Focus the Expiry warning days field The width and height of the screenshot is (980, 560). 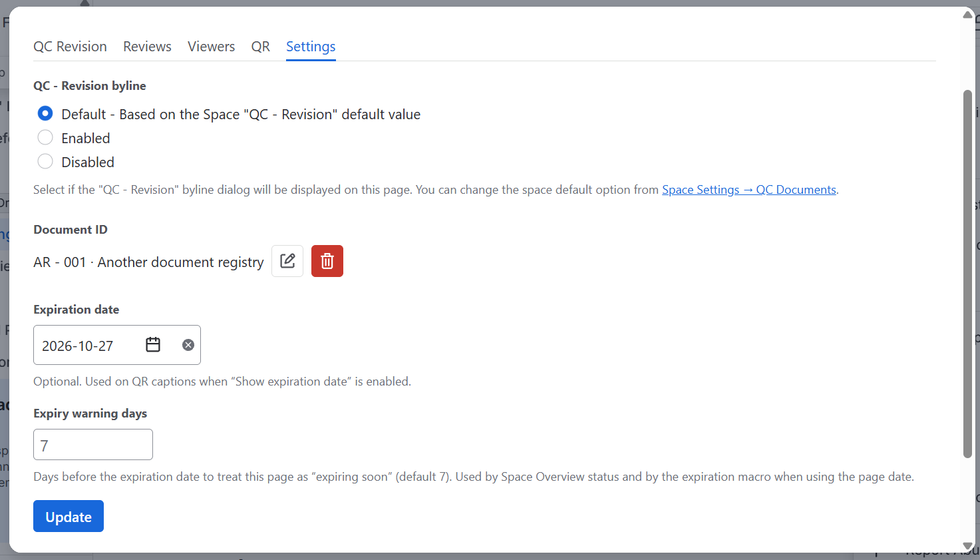point(93,444)
